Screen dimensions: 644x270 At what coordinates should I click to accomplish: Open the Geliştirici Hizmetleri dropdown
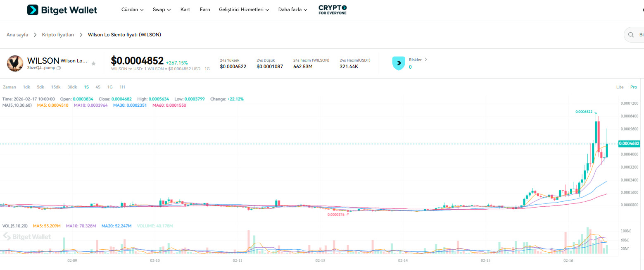point(244,9)
